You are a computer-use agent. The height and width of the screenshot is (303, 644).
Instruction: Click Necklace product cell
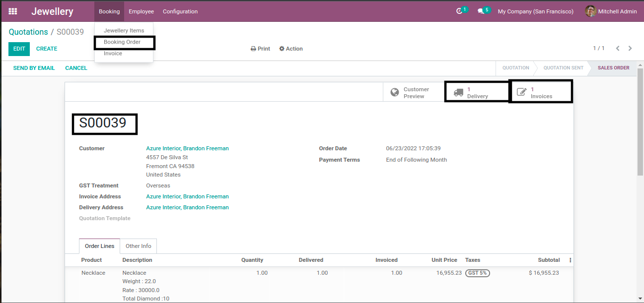(x=93, y=273)
